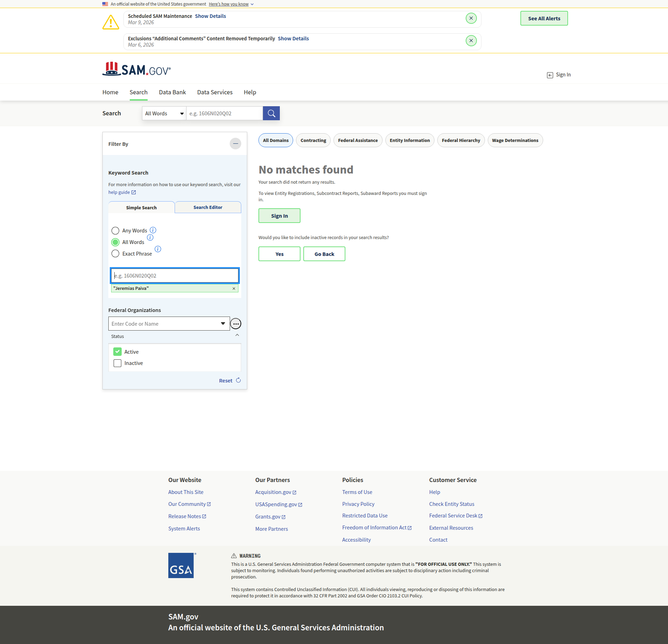Open Federal Organizations advanced options ellipsis
This screenshot has width=668, height=644.
(x=236, y=324)
